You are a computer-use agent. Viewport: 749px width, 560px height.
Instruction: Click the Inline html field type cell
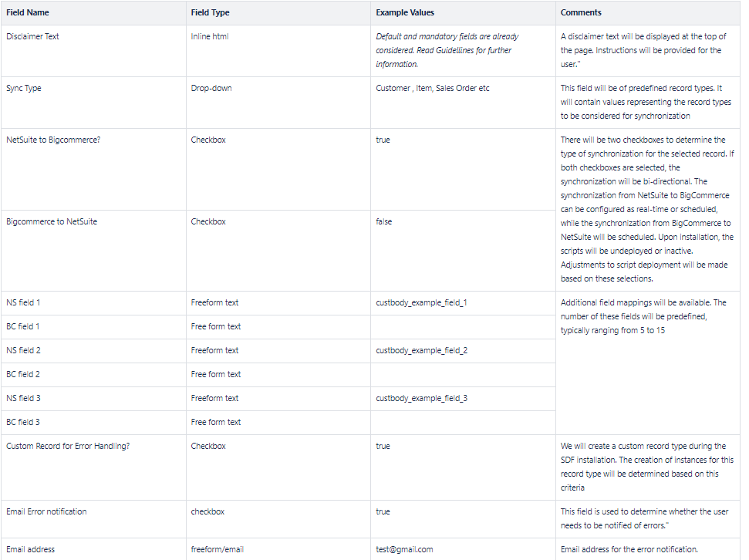tap(210, 36)
